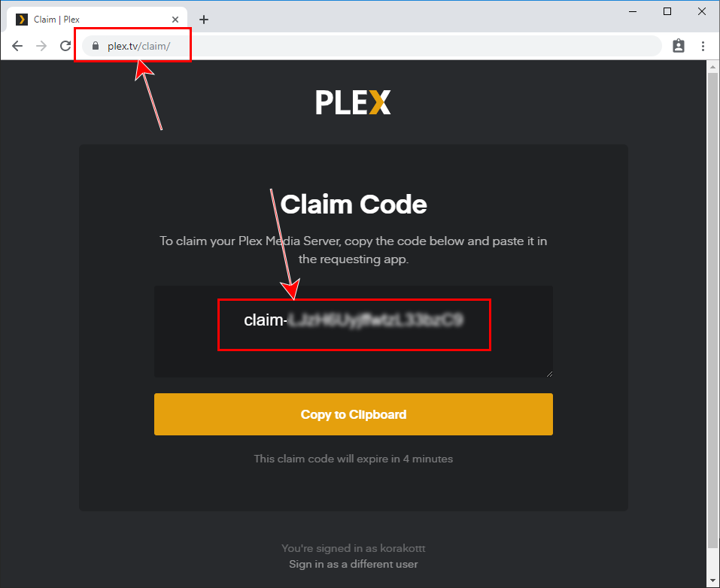Image resolution: width=720 pixels, height=588 pixels.
Task: Minimize the browser window
Action: click(x=633, y=11)
